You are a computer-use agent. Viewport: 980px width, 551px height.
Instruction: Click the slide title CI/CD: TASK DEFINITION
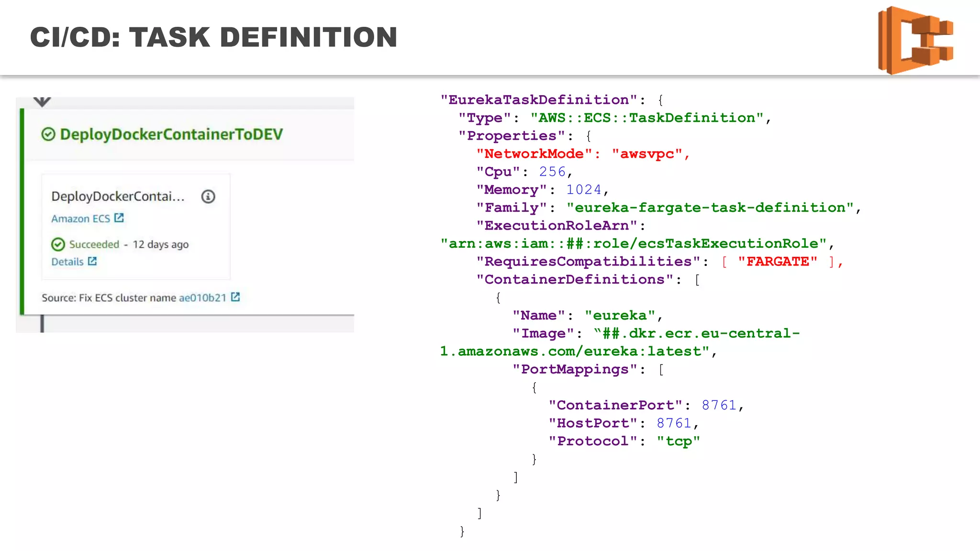[x=213, y=37]
